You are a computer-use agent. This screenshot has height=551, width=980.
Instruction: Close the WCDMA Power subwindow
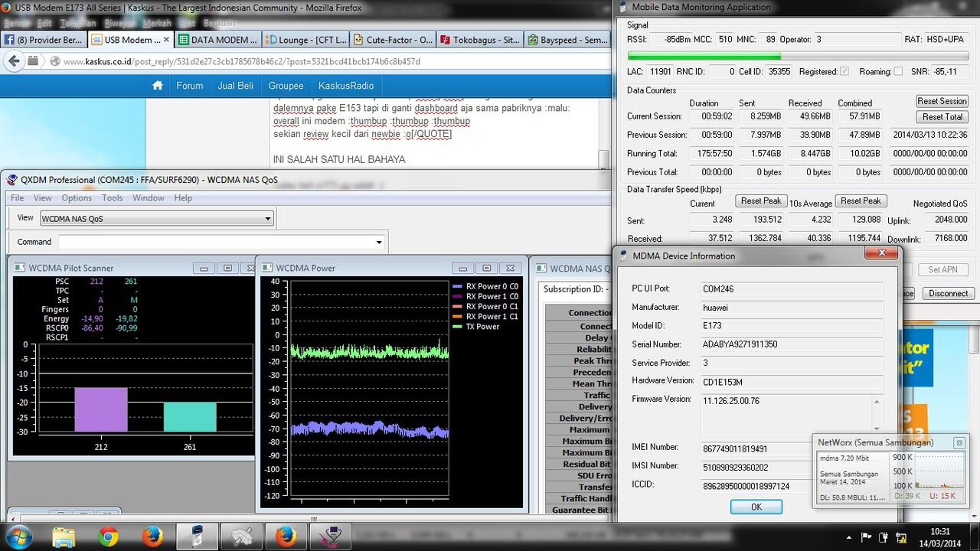pyautogui.click(x=511, y=268)
